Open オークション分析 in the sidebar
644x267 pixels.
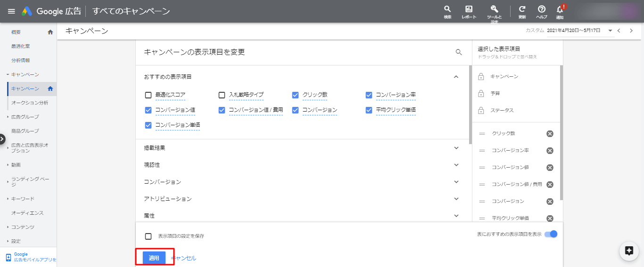pos(30,103)
